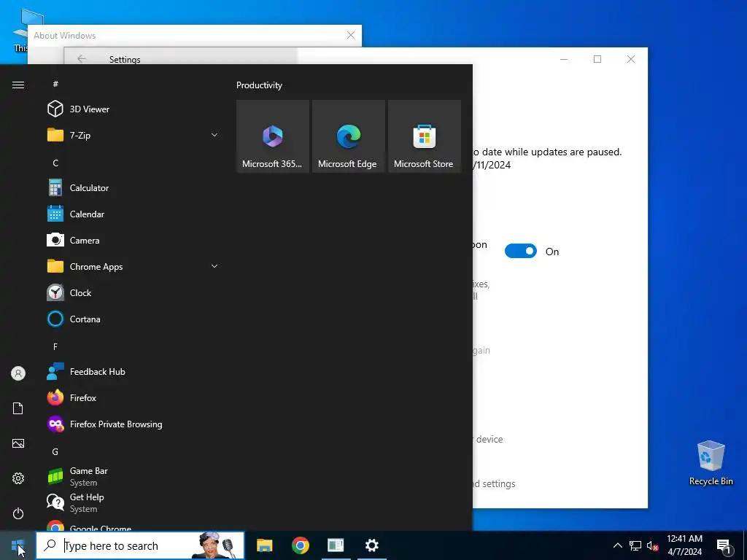Switch to Settings on the taskbar

point(371,545)
